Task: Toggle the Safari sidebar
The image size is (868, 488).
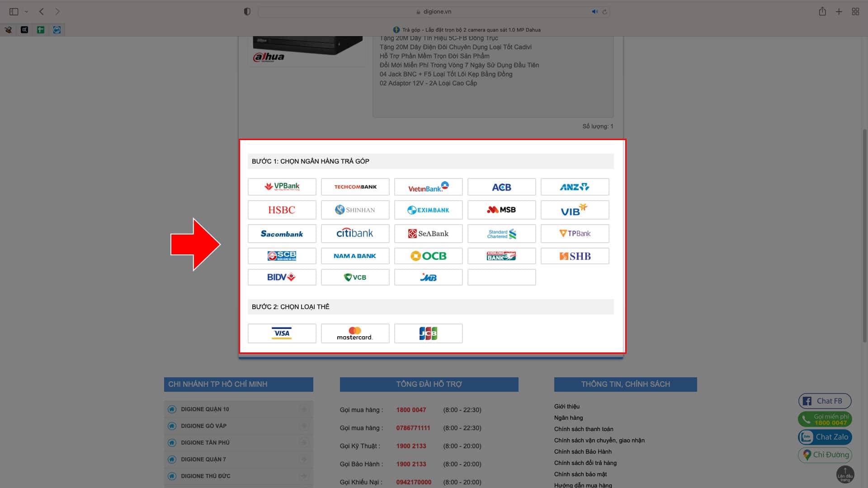Action: 14,12
